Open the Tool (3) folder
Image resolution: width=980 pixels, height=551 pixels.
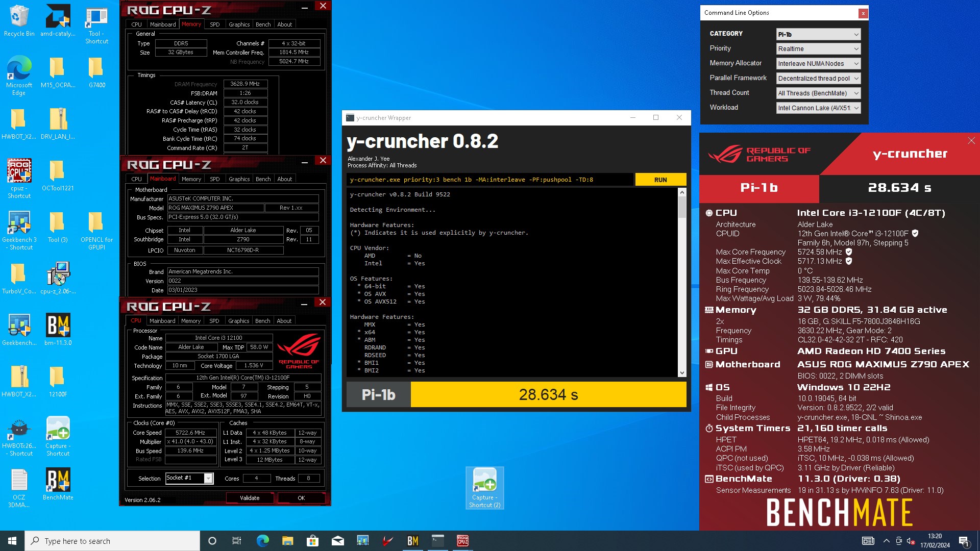point(58,227)
